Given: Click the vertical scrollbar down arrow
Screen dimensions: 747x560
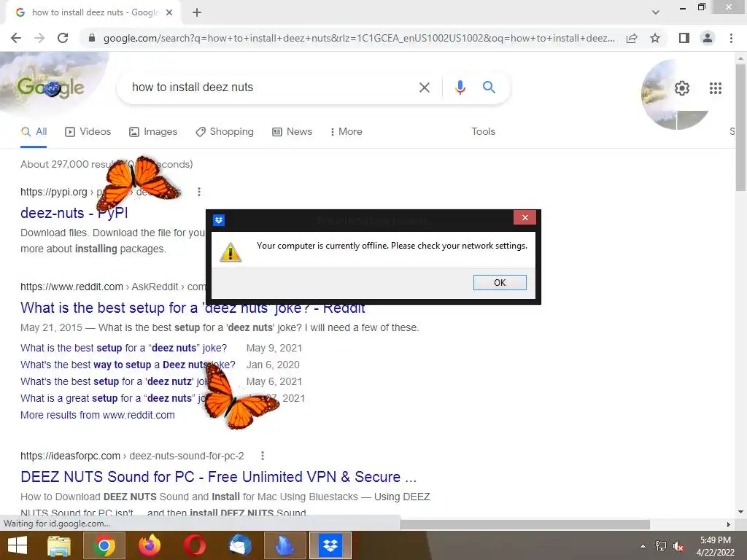Looking at the screenshot, I should tap(741, 512).
